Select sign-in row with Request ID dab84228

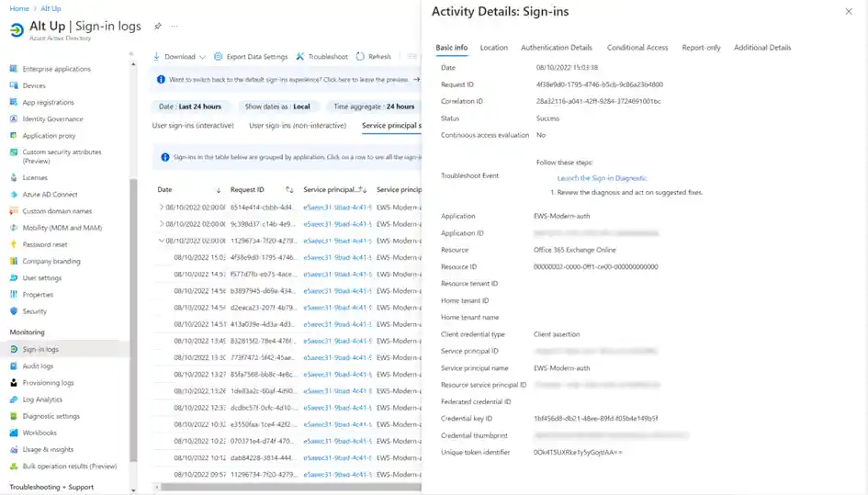287,458
